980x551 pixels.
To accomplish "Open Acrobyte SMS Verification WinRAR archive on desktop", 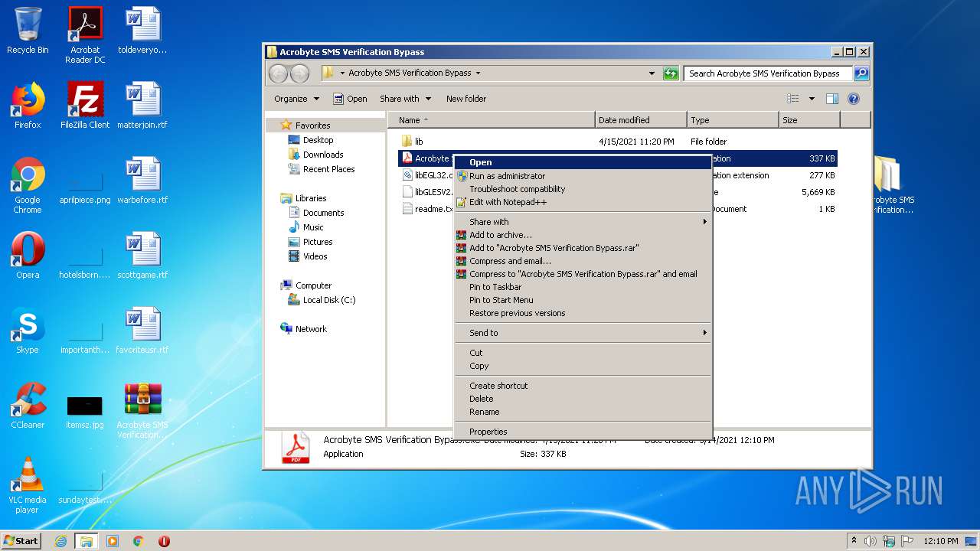I will (x=142, y=410).
